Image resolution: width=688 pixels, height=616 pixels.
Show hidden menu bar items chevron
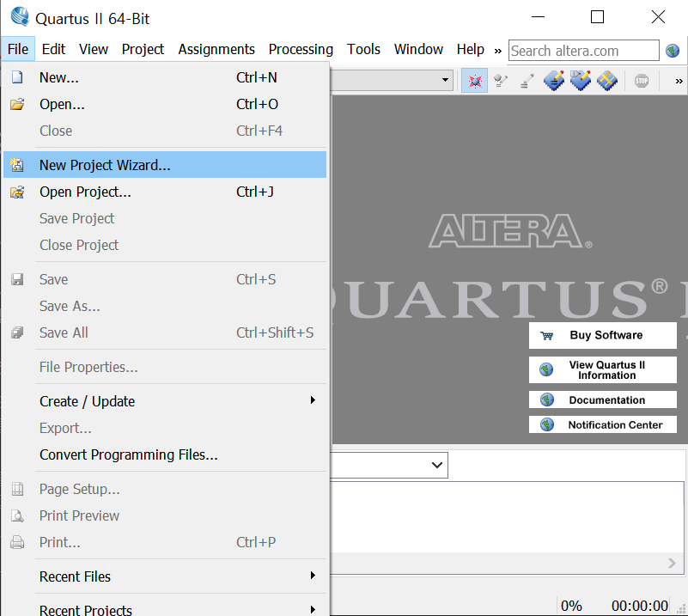(497, 51)
